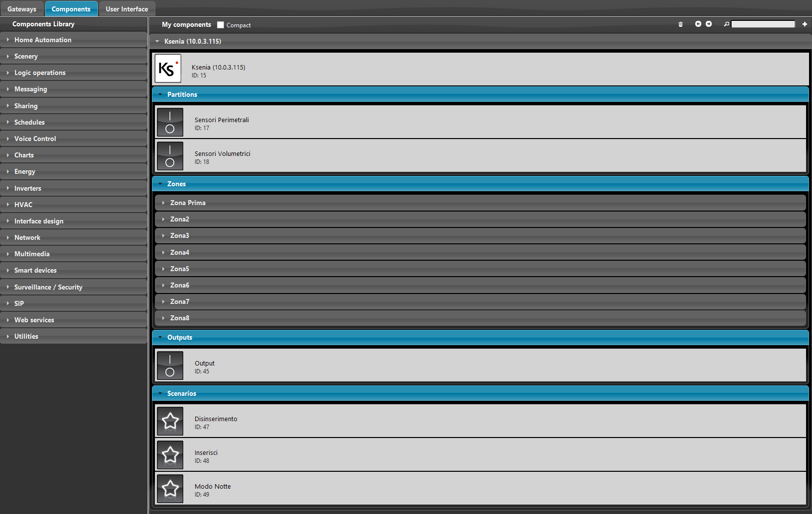Expand the Zona2 row
812x514 pixels.
coord(480,219)
